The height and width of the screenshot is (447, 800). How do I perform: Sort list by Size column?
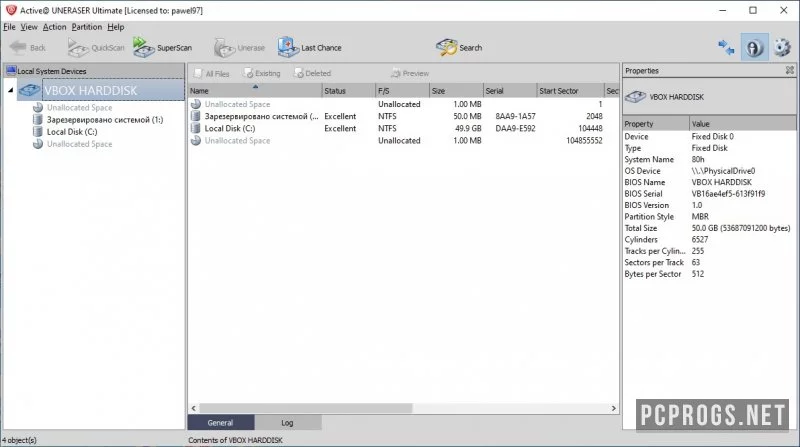point(456,91)
